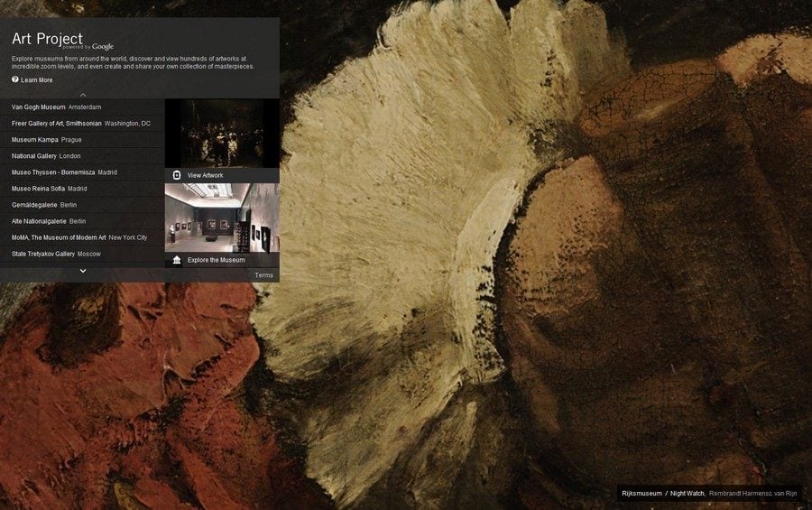Click the Google logo
The width and height of the screenshot is (812, 510).
[103, 46]
